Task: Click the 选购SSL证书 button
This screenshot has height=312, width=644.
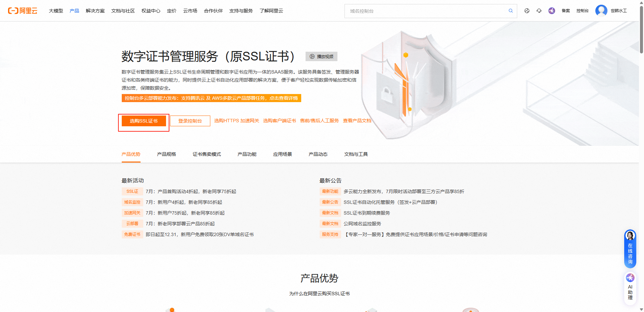Action: pos(144,121)
